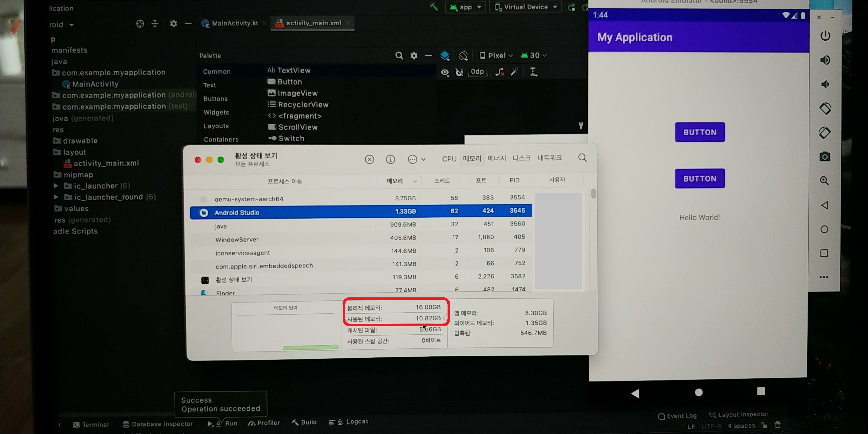Image resolution: width=868 pixels, height=434 pixels.
Task: Open the Database Inspector tool window
Action: (x=158, y=424)
